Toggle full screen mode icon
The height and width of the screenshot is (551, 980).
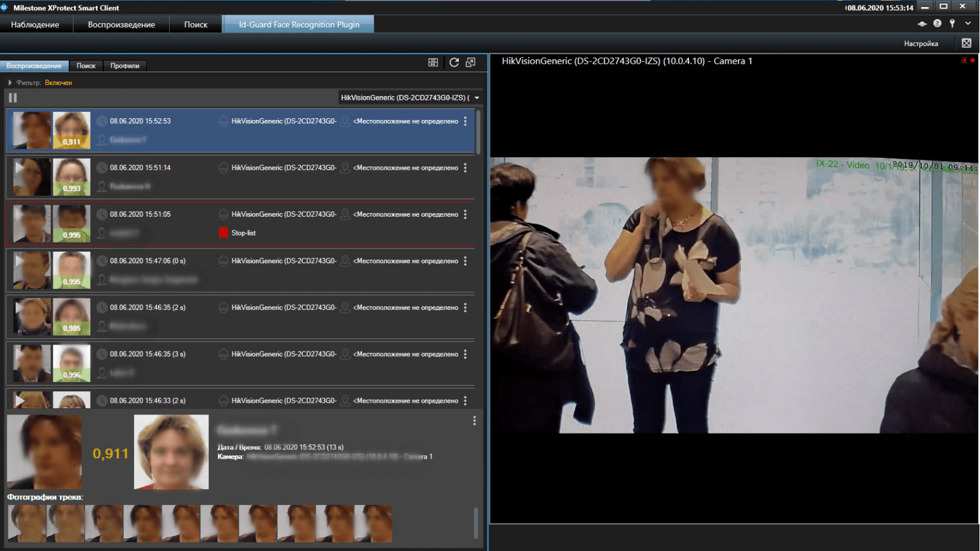967,43
